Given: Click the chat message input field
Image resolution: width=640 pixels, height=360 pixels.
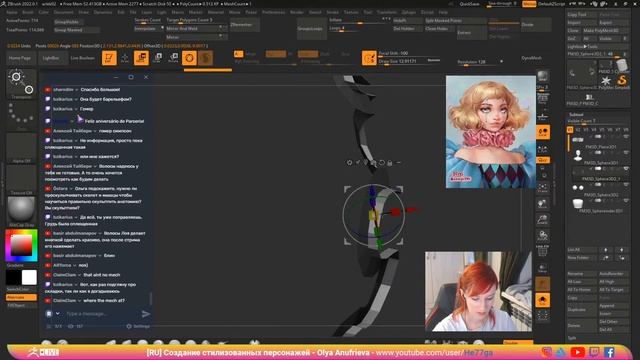Looking at the screenshot, I should click(x=102, y=313).
